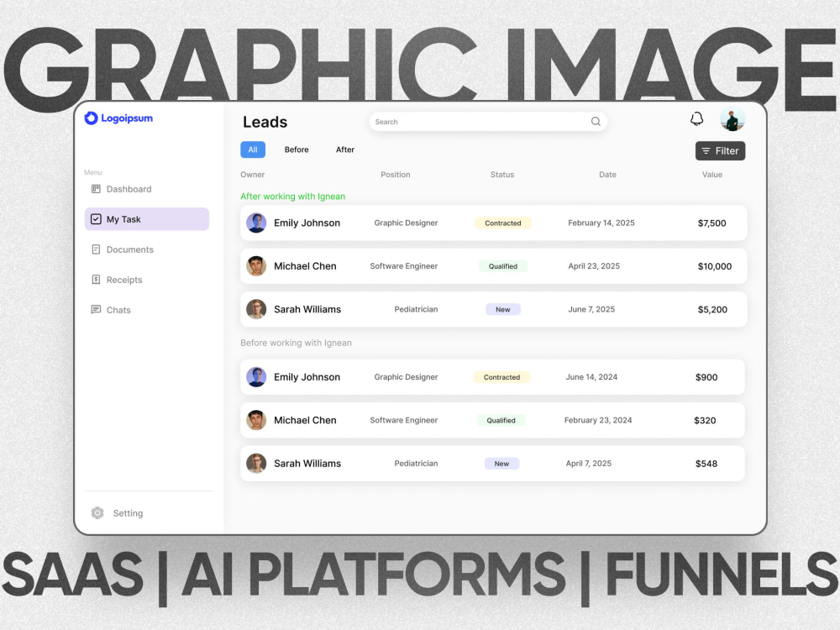Click Qualified badge in February 23 row
Screen dimensions: 840x630
tap(501, 421)
